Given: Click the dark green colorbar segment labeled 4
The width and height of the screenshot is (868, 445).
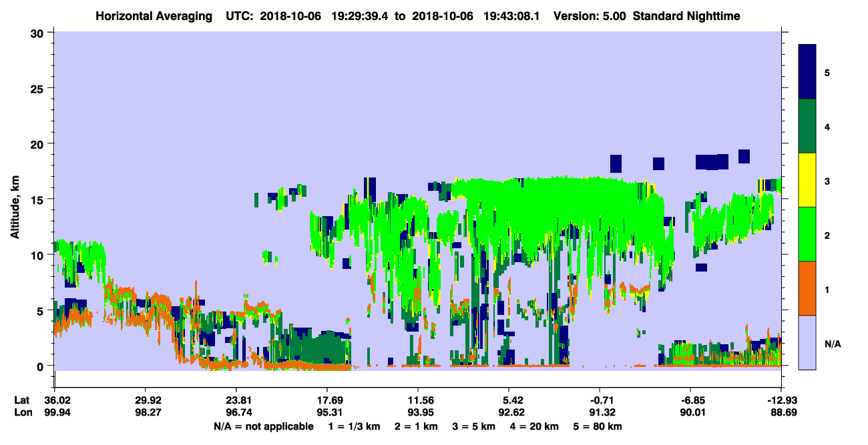Looking at the screenshot, I should coord(807,126).
